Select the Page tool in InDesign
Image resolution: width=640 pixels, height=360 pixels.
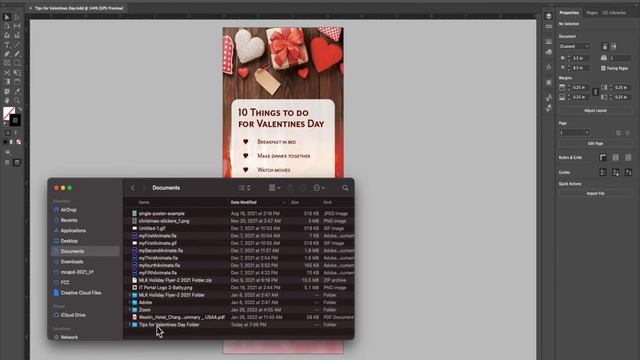pos(7,26)
